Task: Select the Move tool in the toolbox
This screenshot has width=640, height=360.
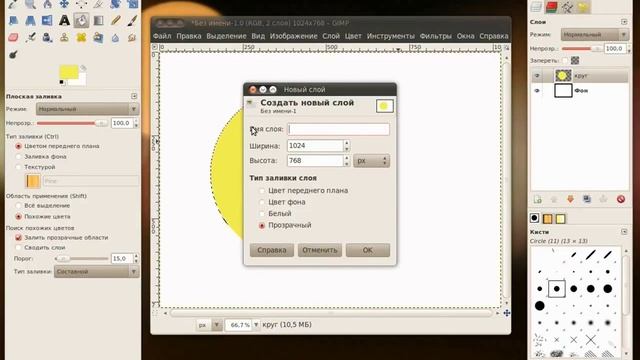Action: [x=64, y=4]
